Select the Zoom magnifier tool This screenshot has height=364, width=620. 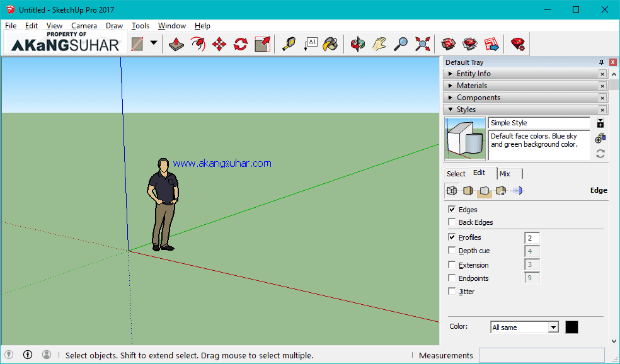tap(401, 44)
